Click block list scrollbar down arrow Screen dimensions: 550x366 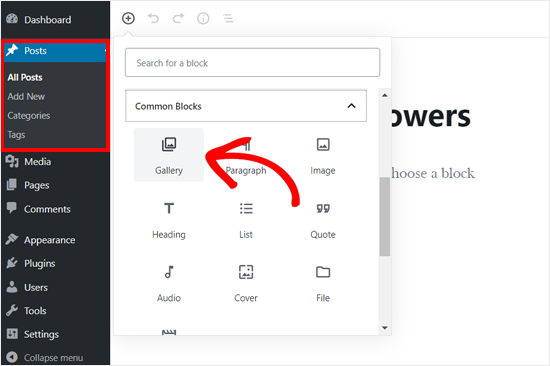point(385,328)
